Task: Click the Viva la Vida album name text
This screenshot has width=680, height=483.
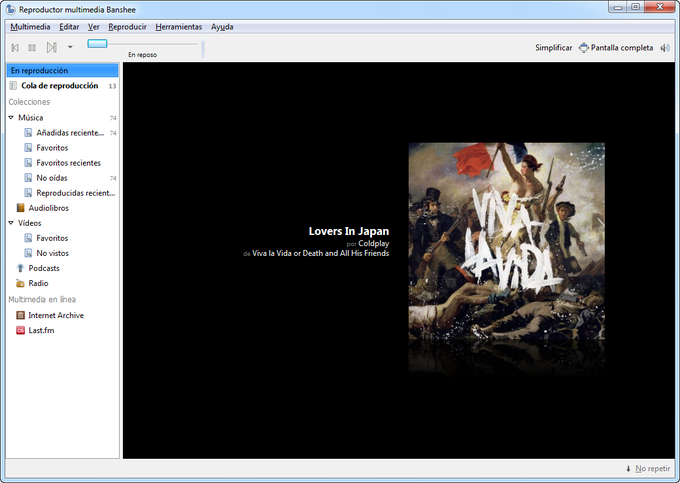Action: tap(320, 253)
